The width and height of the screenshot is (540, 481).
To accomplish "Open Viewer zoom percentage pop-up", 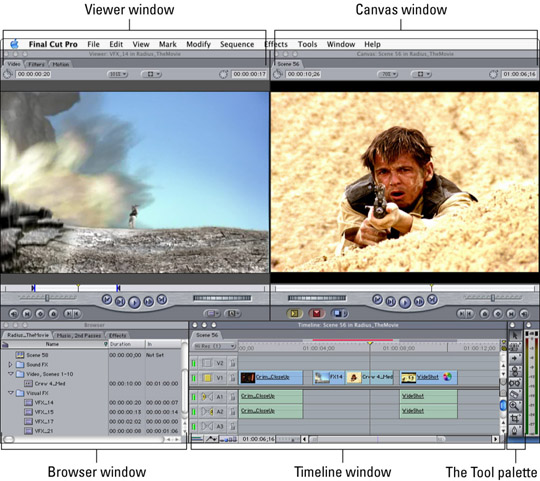I will tap(117, 74).
